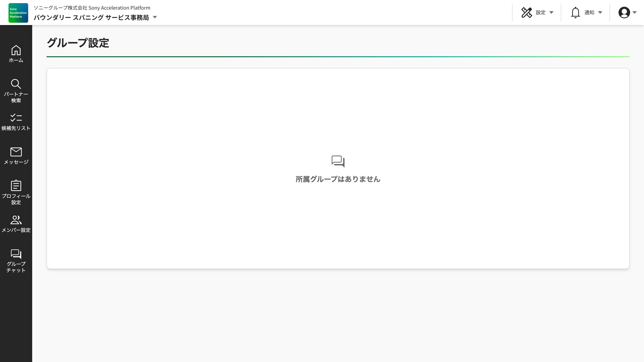
Task: Open group chat speech-bubble icon
Action: pyautogui.click(x=16, y=254)
